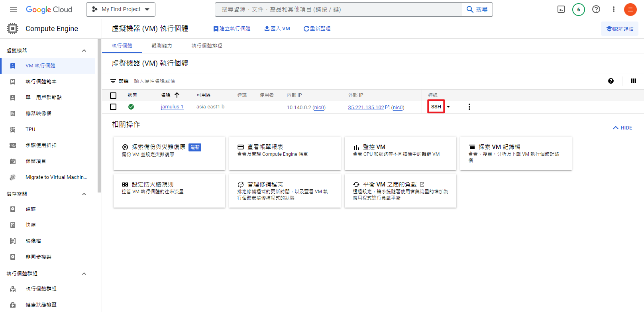Open the table help question mark icon
The image size is (644, 312).
611,81
